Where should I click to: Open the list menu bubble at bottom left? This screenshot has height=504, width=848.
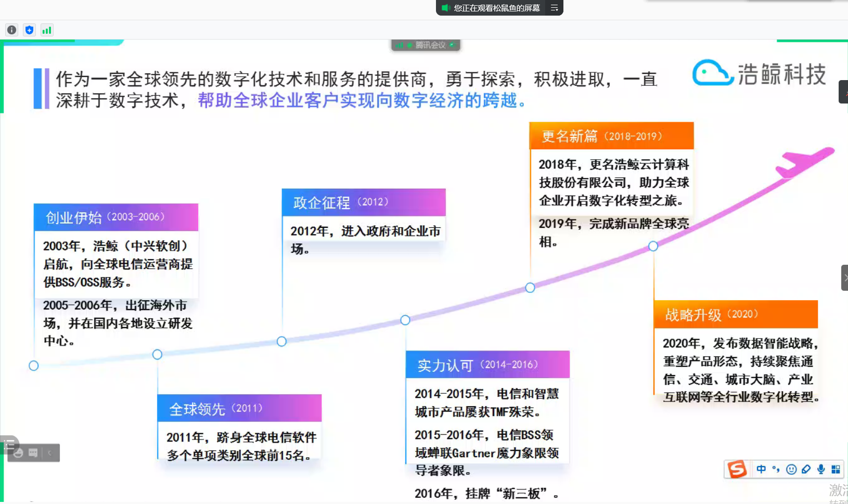(x=9, y=445)
